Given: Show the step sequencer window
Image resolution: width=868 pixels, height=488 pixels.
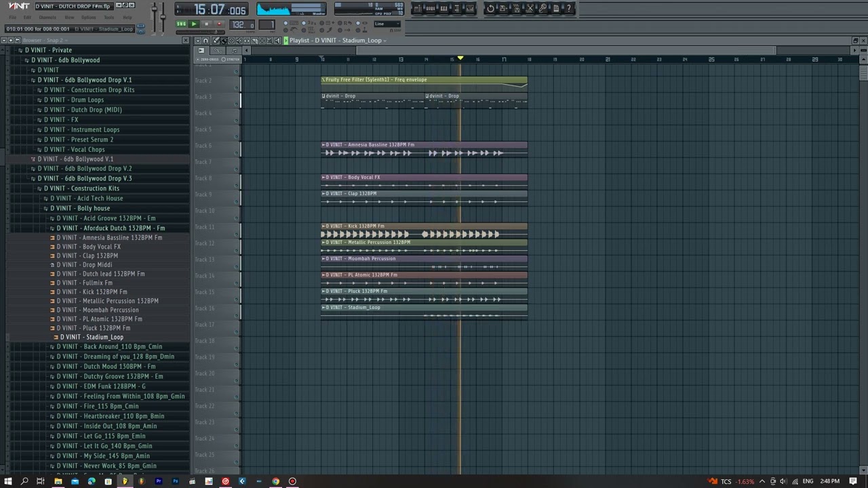Looking at the screenshot, I should tap(431, 9).
